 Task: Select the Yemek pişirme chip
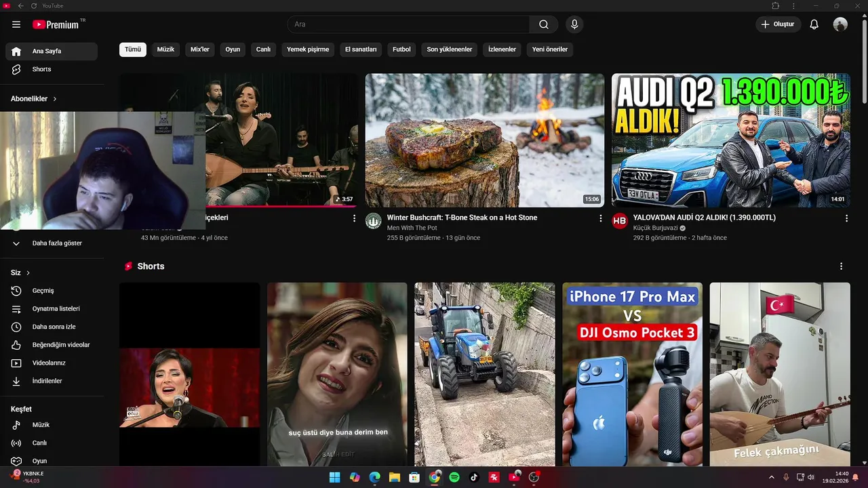tap(308, 49)
